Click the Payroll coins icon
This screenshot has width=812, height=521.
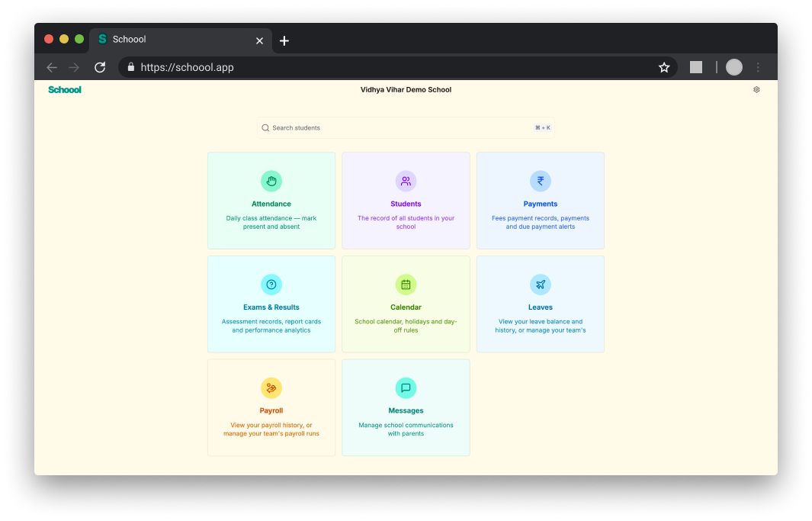271,388
